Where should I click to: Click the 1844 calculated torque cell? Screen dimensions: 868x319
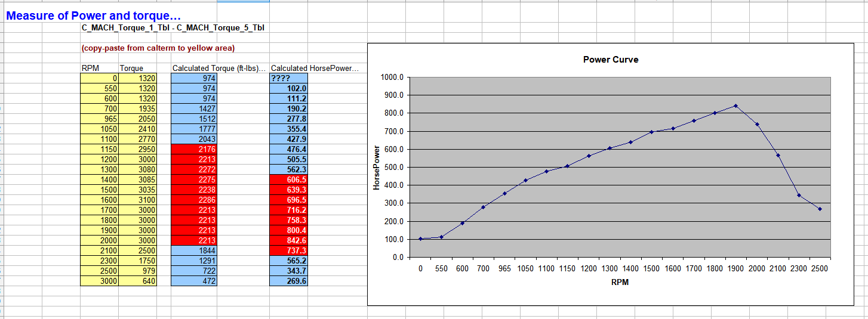[x=194, y=250]
